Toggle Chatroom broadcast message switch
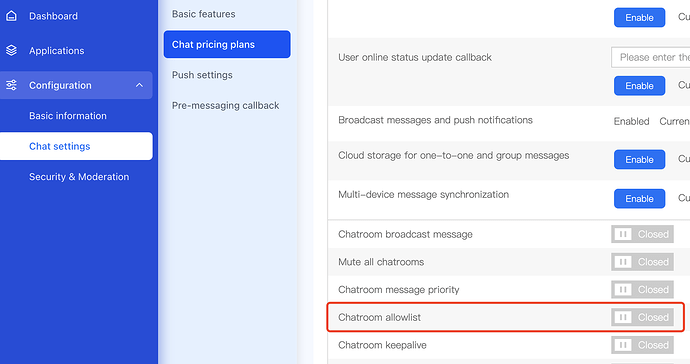690x364 pixels. click(642, 234)
